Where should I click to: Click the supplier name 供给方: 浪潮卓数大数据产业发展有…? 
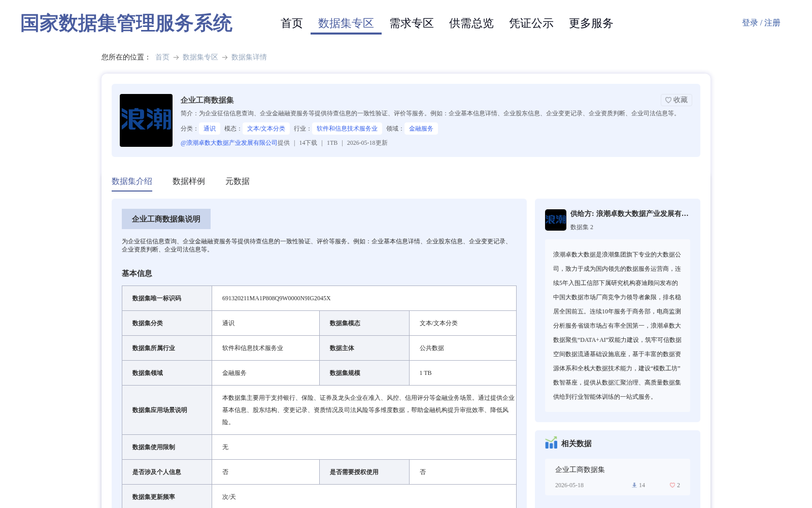pyautogui.click(x=629, y=214)
